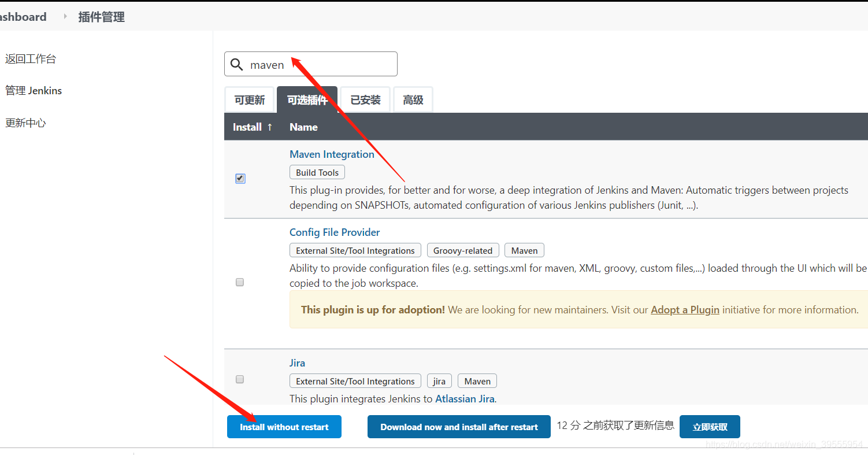
Task: Click the 立即获取 button
Action: pyautogui.click(x=710, y=427)
